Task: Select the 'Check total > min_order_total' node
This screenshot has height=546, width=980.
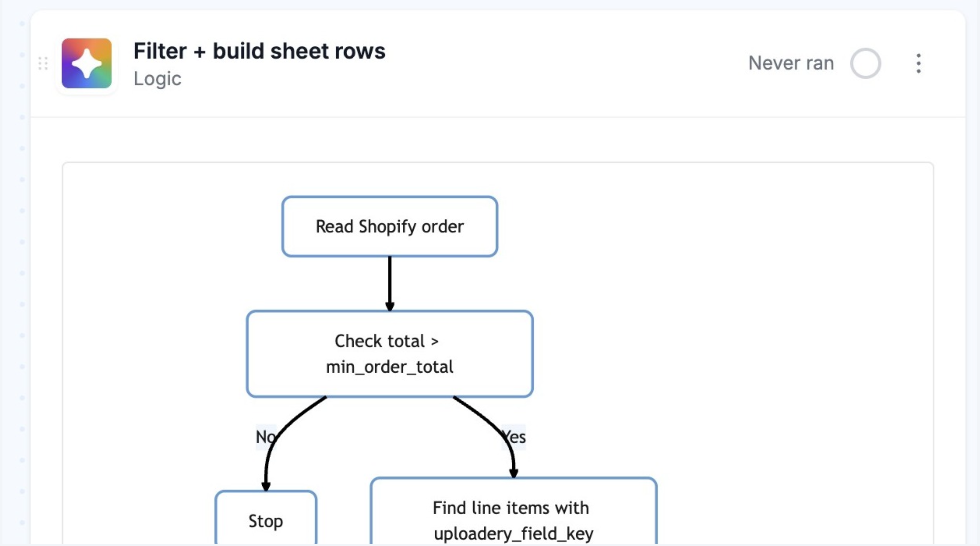Action: 390,354
